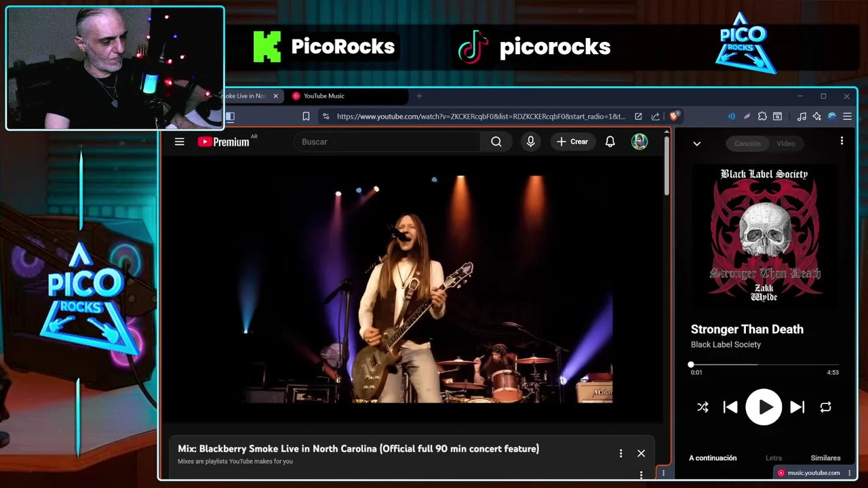Open YouTube notifications bell

[610, 142]
